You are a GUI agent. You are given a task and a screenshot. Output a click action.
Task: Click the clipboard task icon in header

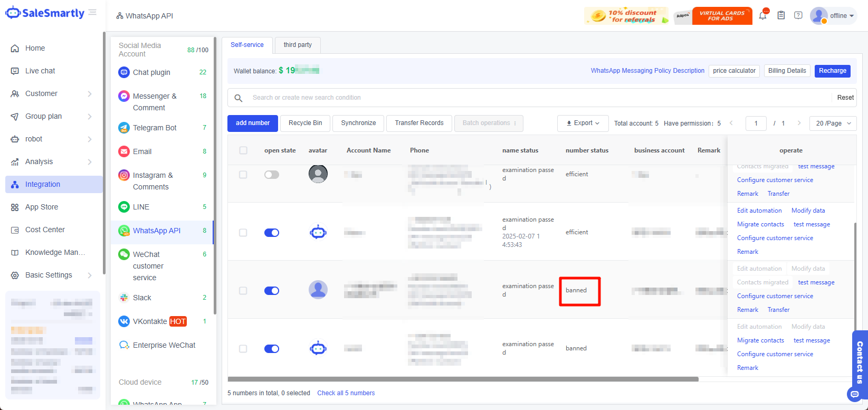781,16
